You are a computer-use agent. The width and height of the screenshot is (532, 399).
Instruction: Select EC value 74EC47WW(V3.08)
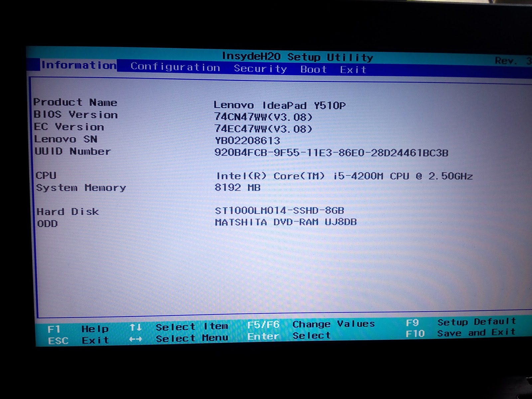(263, 129)
